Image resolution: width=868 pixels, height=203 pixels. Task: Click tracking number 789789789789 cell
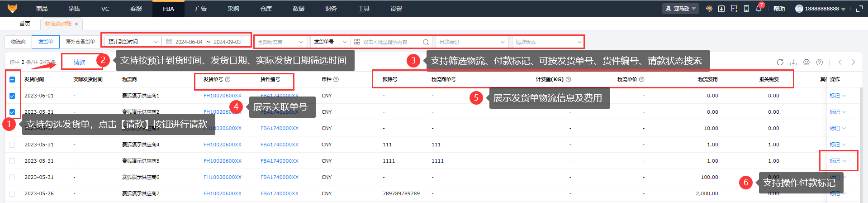pos(401,193)
